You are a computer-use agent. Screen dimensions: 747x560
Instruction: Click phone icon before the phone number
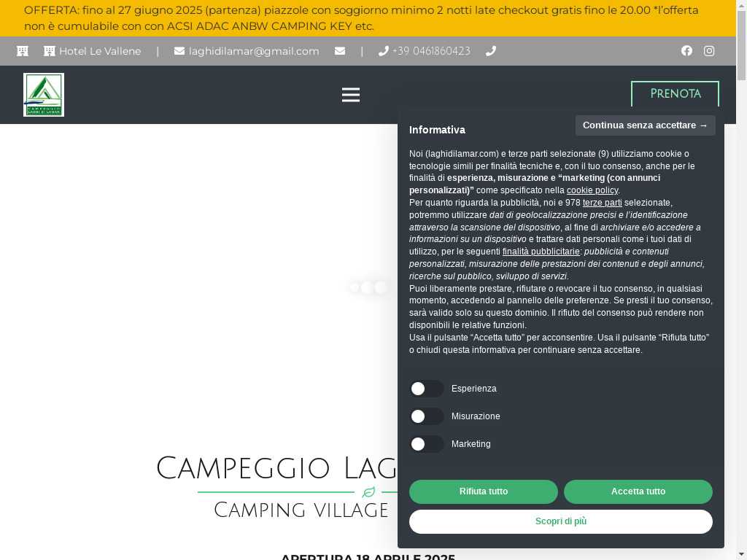click(384, 51)
